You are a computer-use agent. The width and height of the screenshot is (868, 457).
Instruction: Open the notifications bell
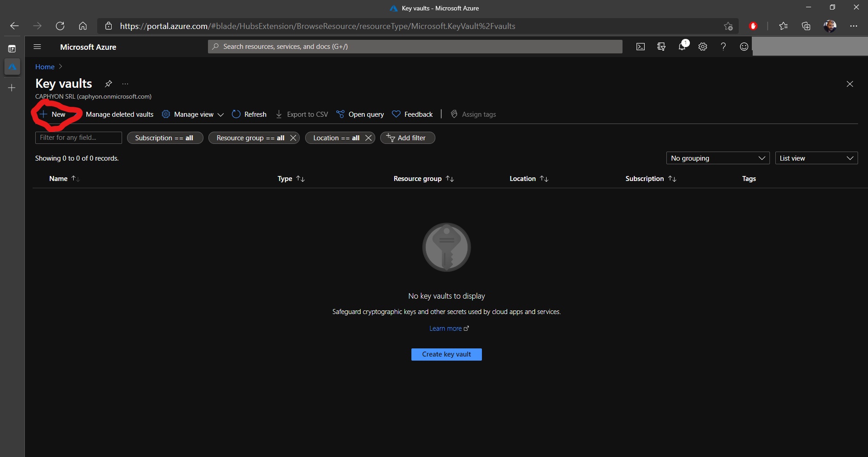click(x=683, y=46)
